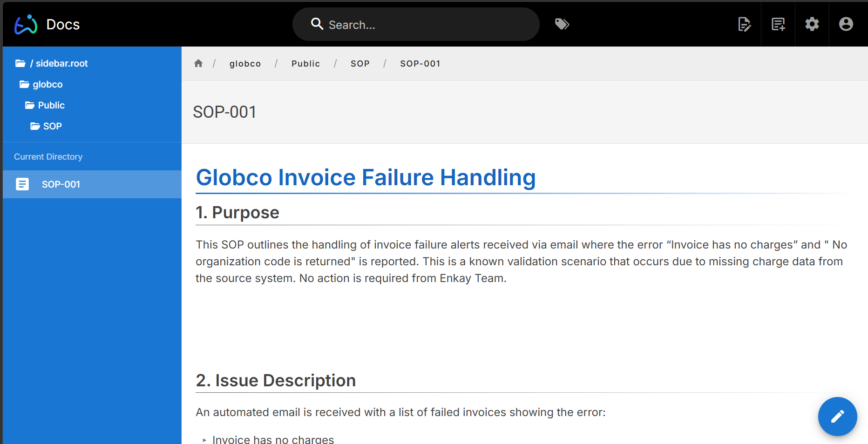Click the 1. Purpose heading
The image size is (868, 444).
pos(237,212)
